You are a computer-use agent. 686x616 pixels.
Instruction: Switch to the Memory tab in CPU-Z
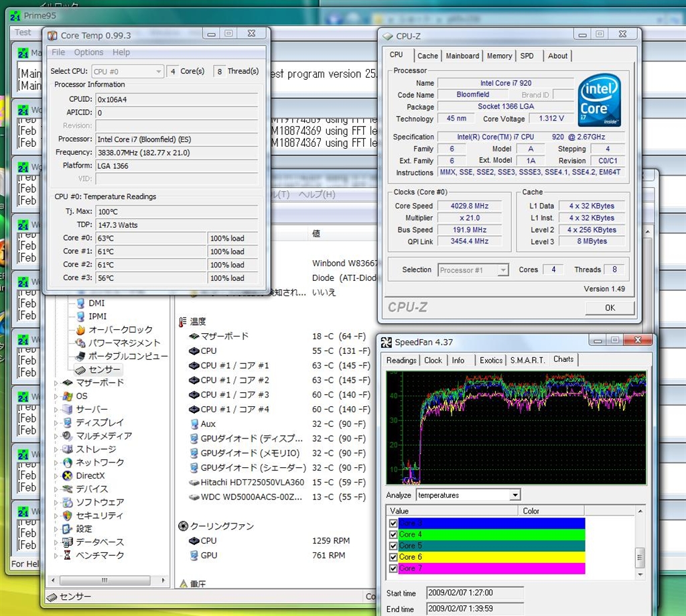(499, 56)
